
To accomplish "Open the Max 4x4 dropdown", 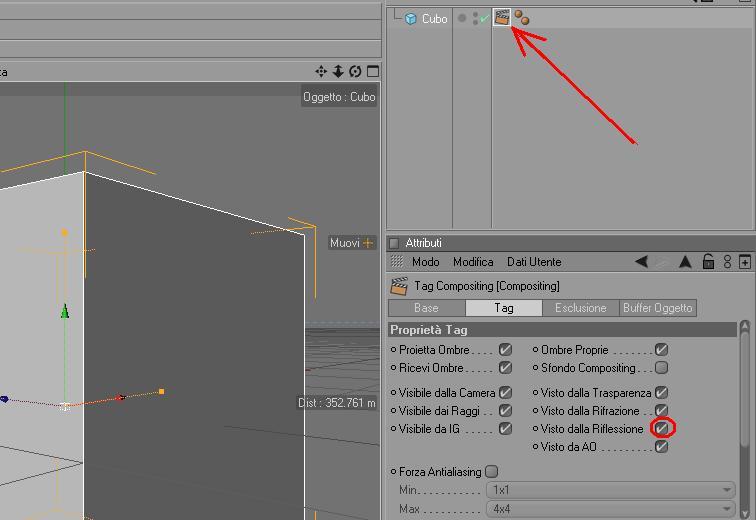I will 610,509.
